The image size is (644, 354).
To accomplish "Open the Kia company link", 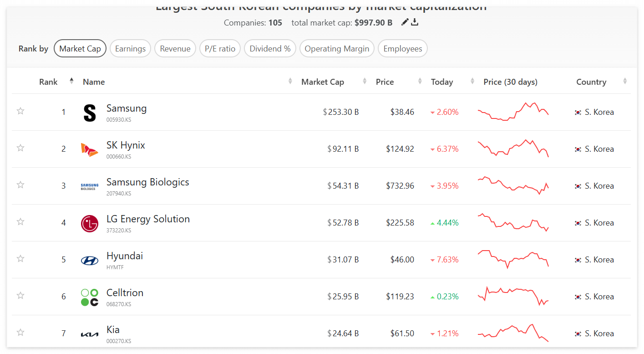I will (113, 330).
